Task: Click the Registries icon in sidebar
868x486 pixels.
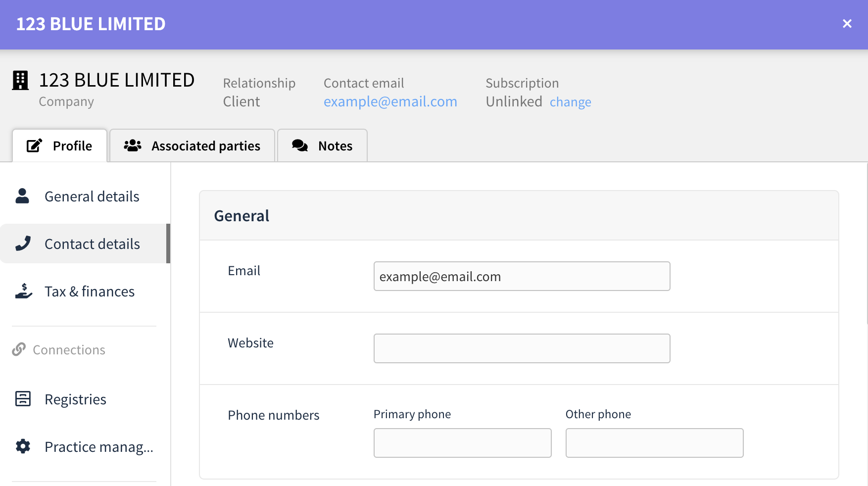Action: (23, 399)
